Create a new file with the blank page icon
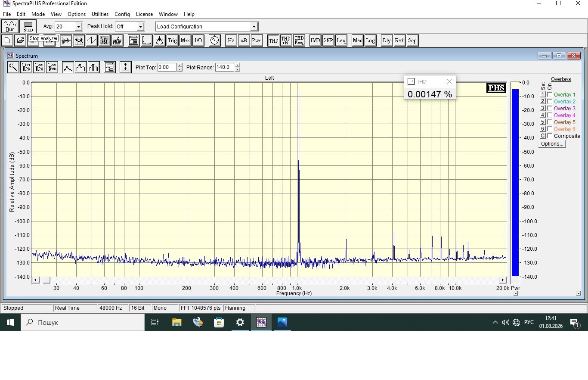 click(x=7, y=40)
